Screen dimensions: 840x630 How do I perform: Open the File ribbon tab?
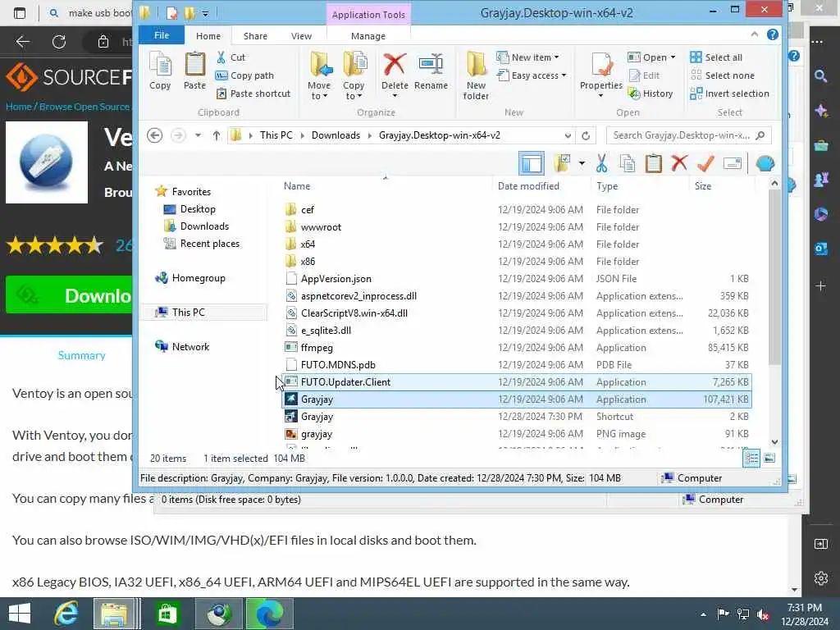[162, 35]
